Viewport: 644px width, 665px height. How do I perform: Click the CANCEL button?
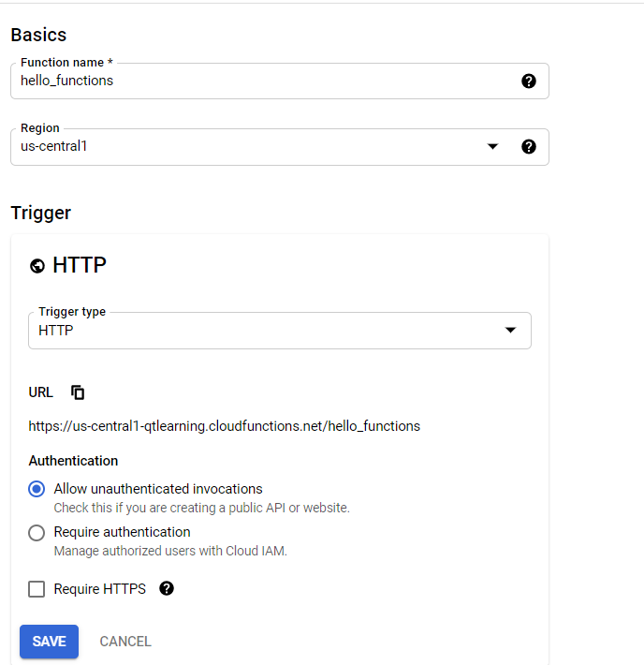tap(125, 642)
